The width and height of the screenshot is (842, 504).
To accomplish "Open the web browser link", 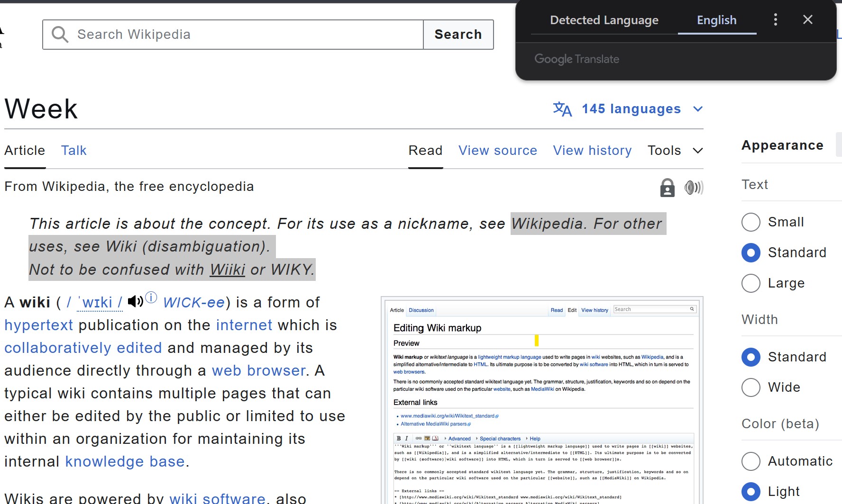I will (259, 371).
